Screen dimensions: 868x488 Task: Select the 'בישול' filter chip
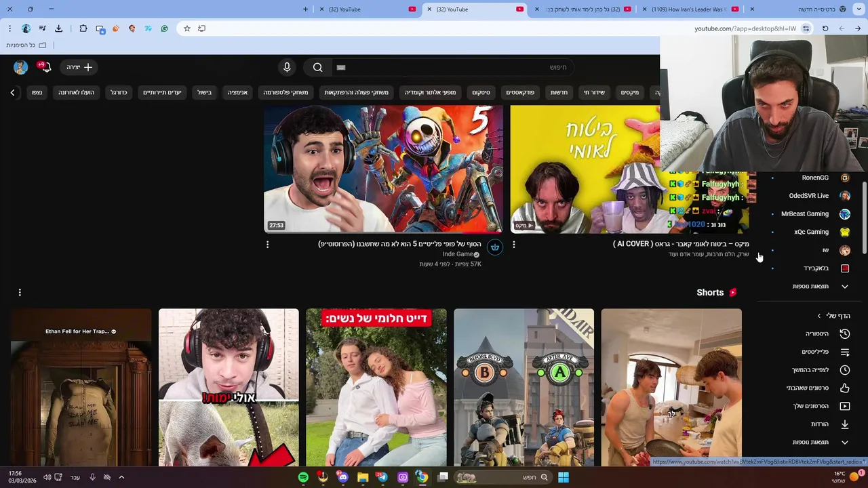tap(204, 92)
